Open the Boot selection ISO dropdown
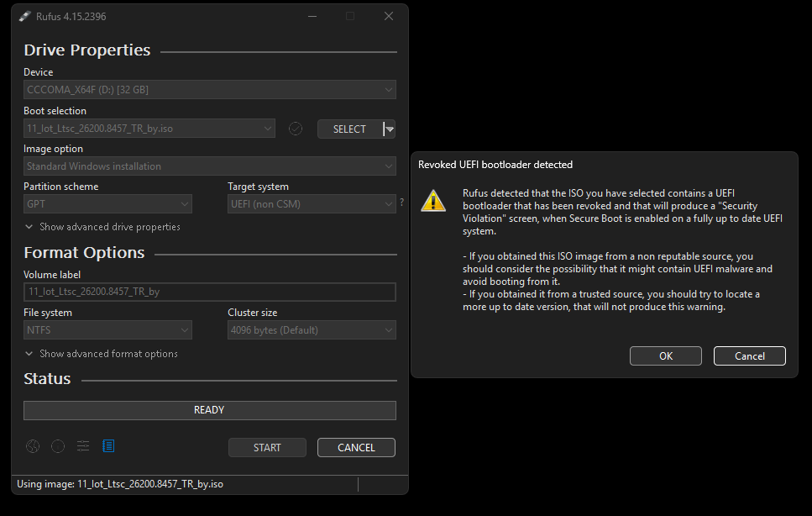This screenshot has height=516, width=812. (149, 129)
